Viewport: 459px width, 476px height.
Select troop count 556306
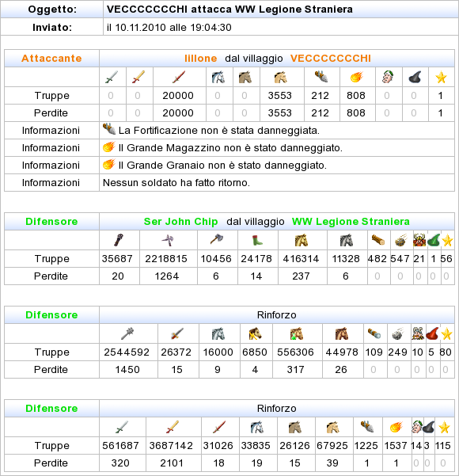tap(295, 352)
